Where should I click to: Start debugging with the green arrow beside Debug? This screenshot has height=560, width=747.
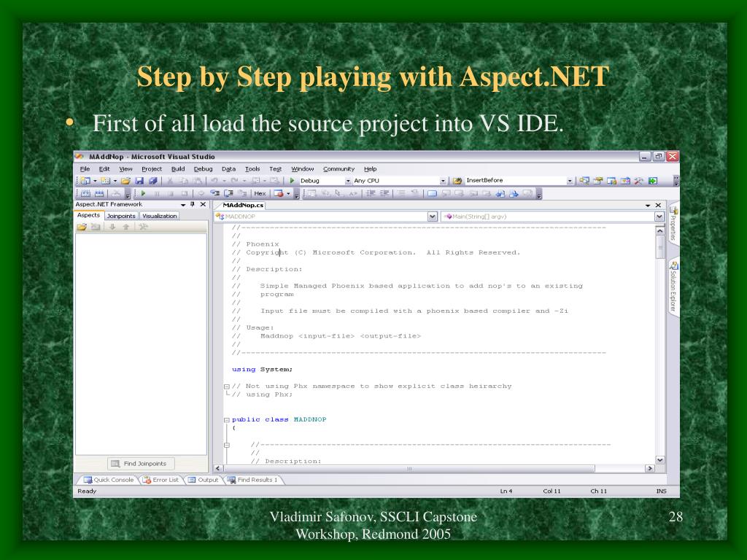[292, 181]
